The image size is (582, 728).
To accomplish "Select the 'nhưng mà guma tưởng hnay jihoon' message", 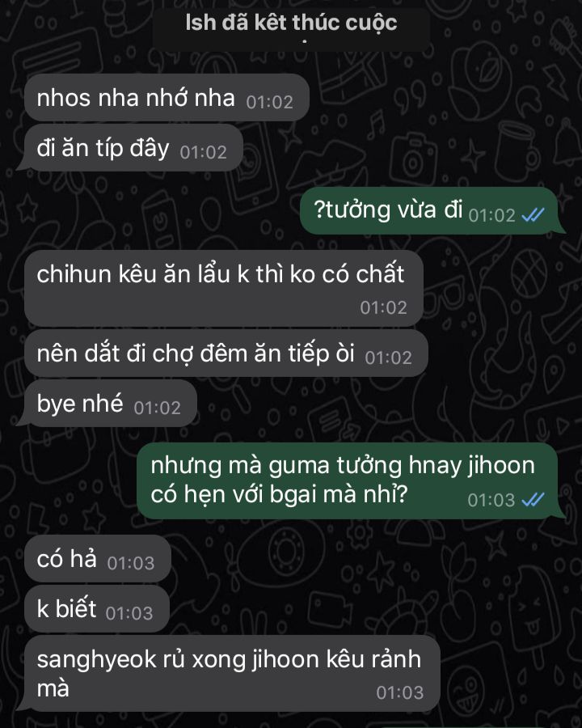I will (x=349, y=480).
